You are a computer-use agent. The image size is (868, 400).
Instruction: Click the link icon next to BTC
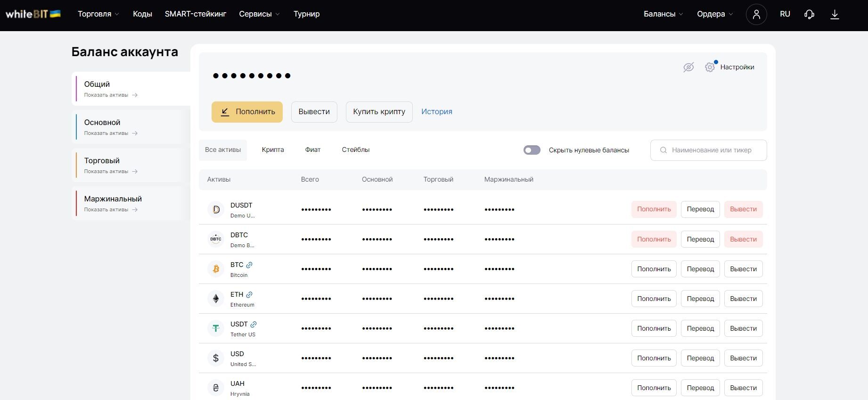pyautogui.click(x=249, y=265)
